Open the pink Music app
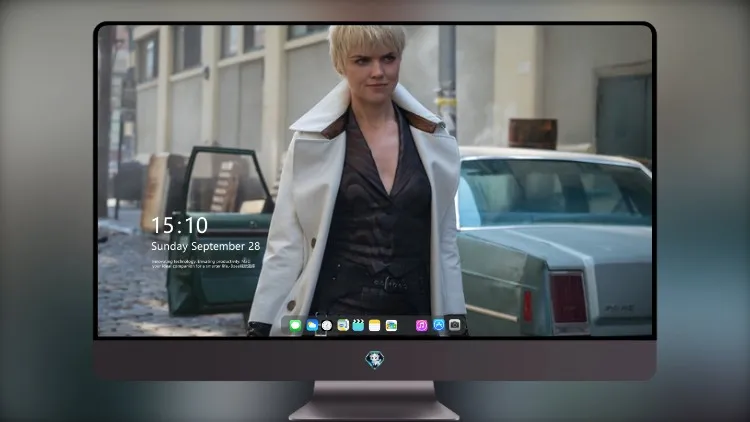Image resolution: width=750 pixels, height=422 pixels. pyautogui.click(x=421, y=326)
